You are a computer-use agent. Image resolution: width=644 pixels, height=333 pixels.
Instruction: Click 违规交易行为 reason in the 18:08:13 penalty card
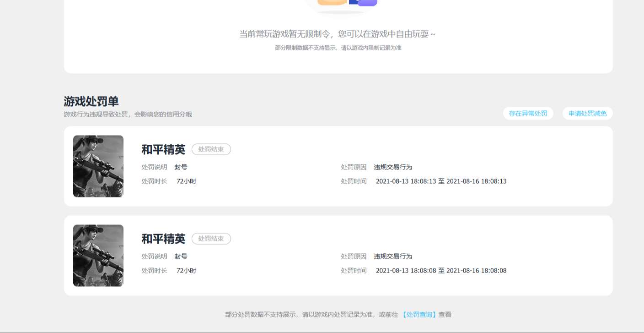tap(393, 167)
